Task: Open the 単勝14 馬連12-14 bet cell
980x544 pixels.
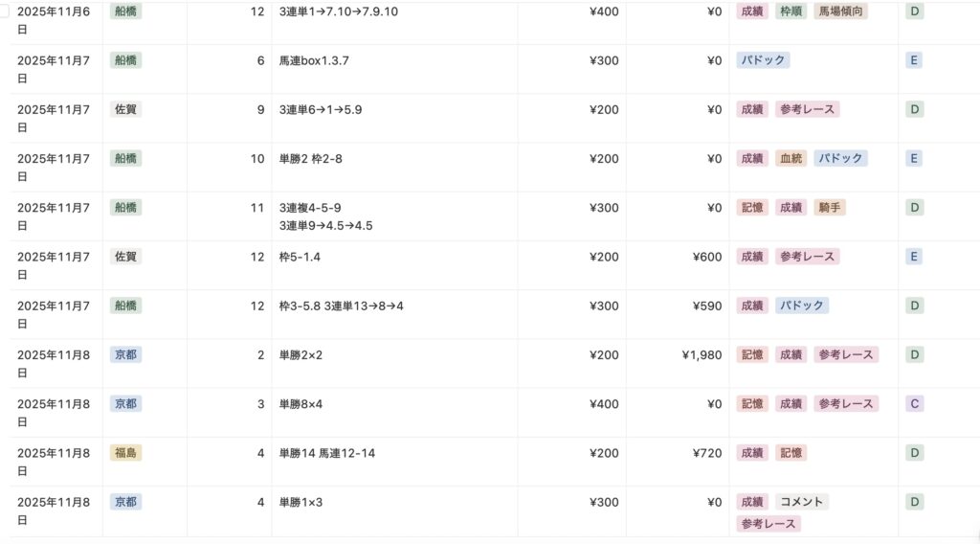Action: point(326,452)
